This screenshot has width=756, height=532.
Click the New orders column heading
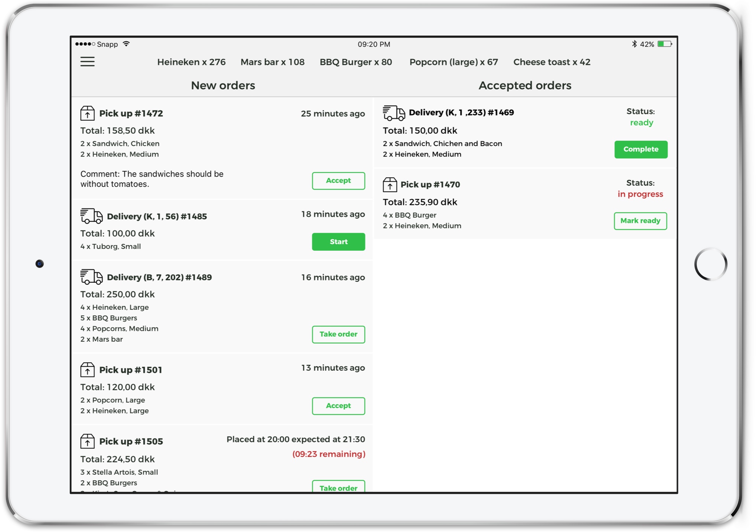(x=223, y=85)
